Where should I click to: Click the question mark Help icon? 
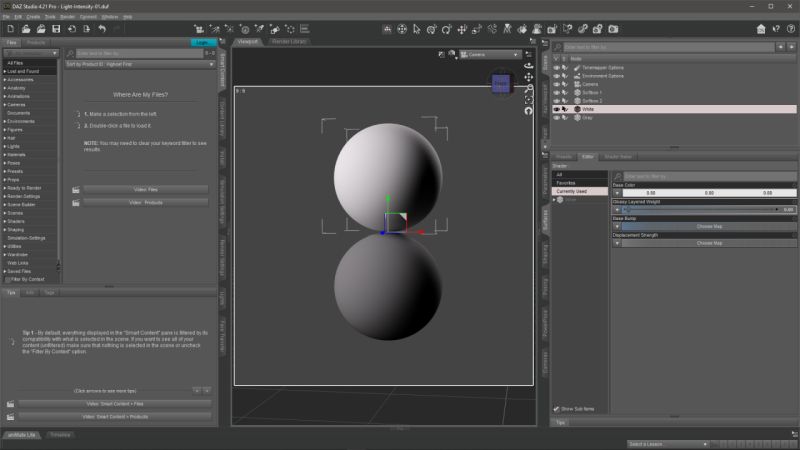[x=791, y=29]
